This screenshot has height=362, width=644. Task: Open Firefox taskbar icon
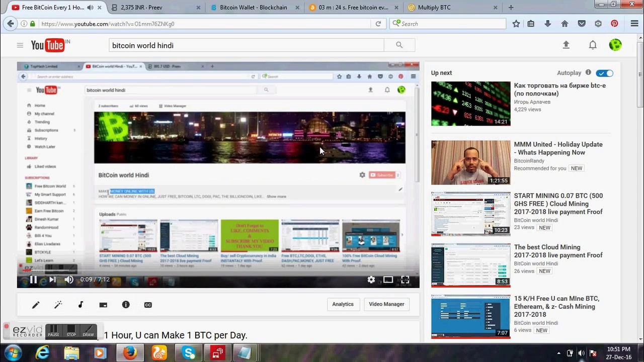tap(130, 353)
